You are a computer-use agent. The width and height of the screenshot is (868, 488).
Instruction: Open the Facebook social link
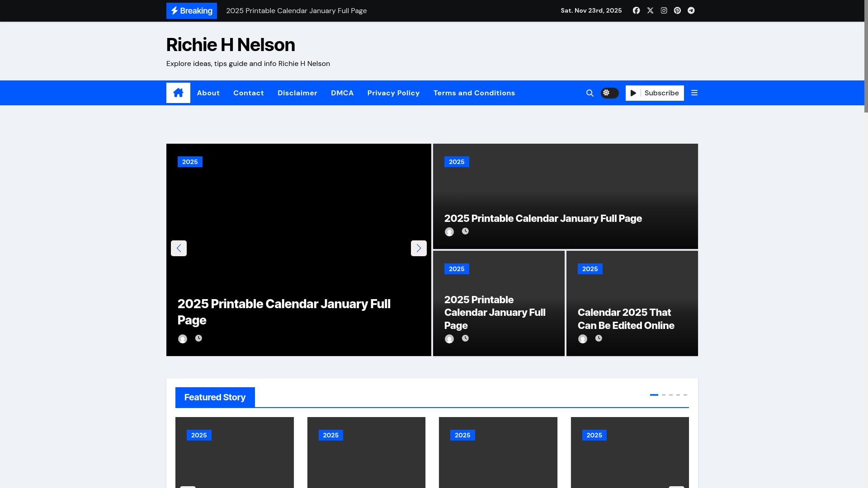point(636,10)
